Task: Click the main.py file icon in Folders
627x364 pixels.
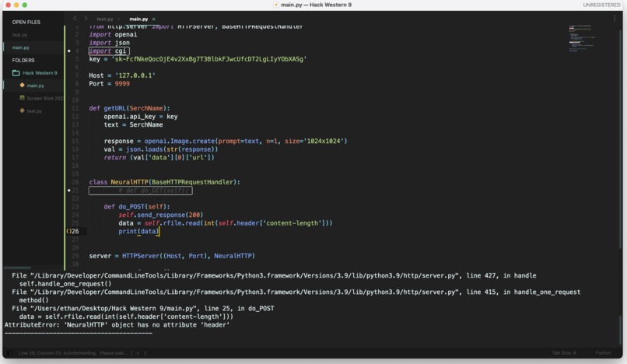Action: 22,86
